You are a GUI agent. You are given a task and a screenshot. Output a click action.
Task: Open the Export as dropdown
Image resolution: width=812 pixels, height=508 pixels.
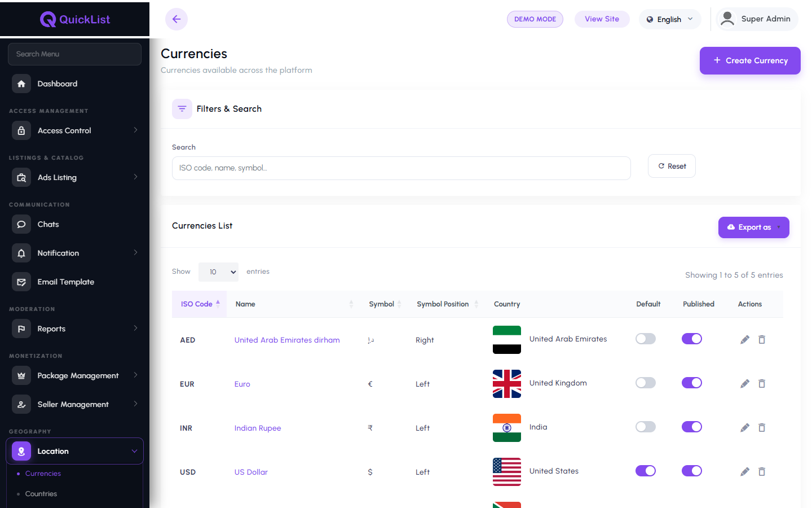tap(753, 227)
